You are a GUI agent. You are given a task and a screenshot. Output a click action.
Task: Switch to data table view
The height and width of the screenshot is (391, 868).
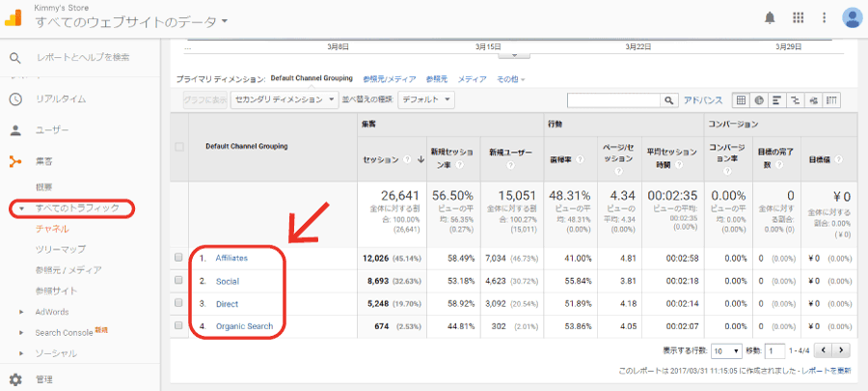pyautogui.click(x=741, y=100)
